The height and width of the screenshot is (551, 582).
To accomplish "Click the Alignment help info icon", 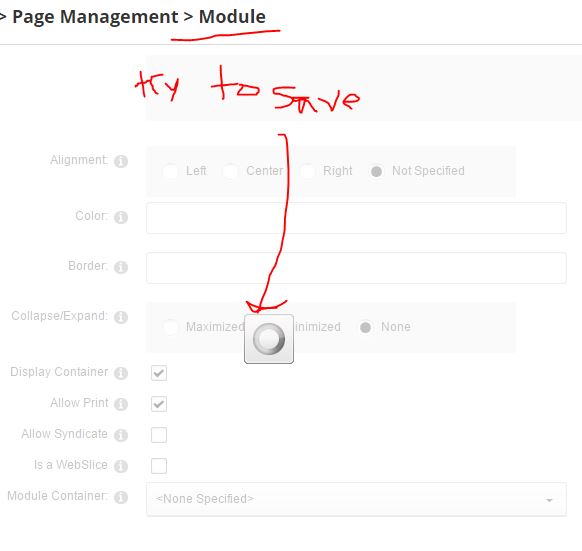I will tap(121, 162).
